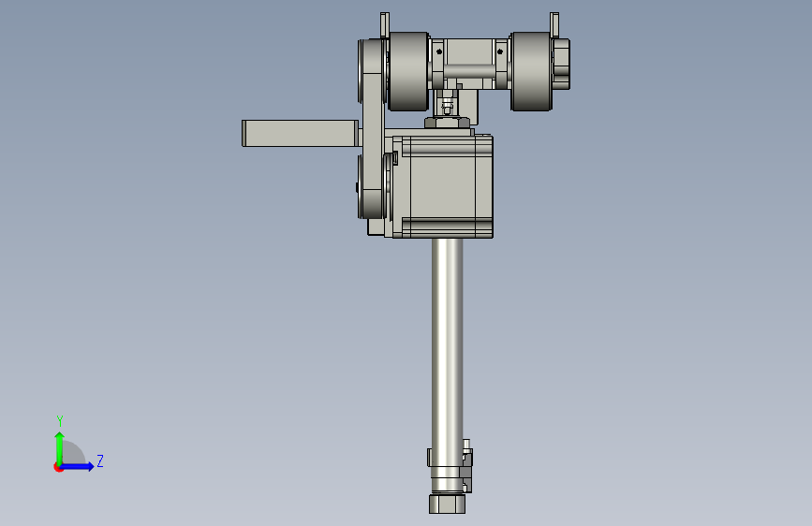The image size is (812, 526).
Task: Select the horizontal handle bar
Action: click(301, 134)
